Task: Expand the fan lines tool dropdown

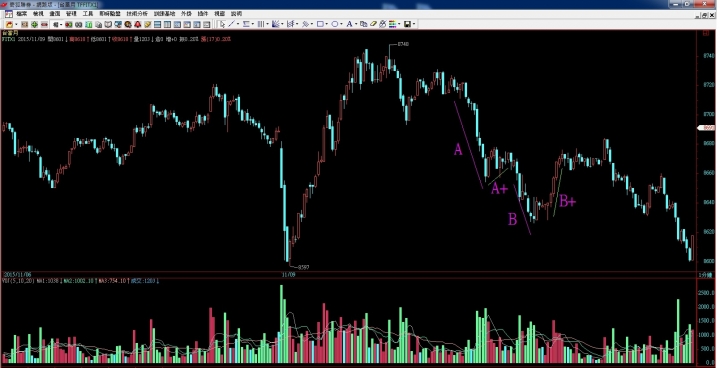Action: click(x=282, y=24)
